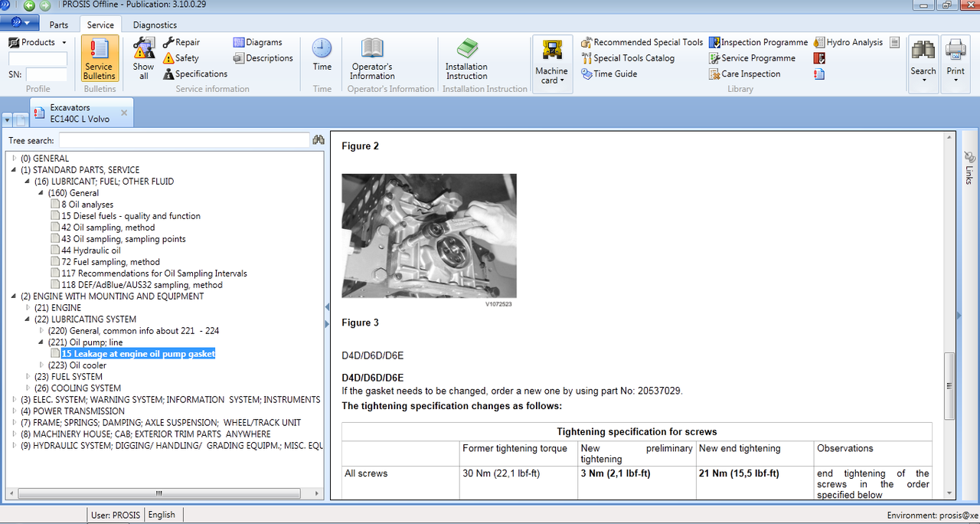
Task: Open the Search dropdown
Action: pyautogui.click(x=923, y=63)
